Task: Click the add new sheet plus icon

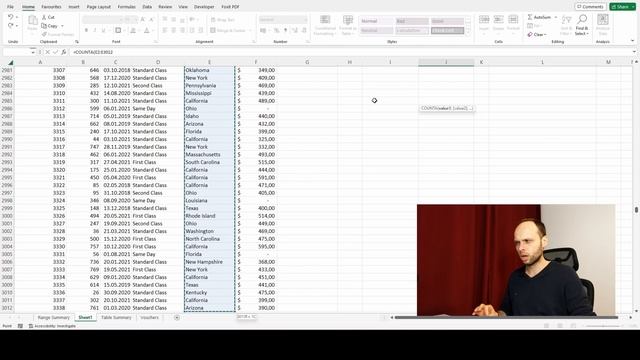Action: [177, 318]
